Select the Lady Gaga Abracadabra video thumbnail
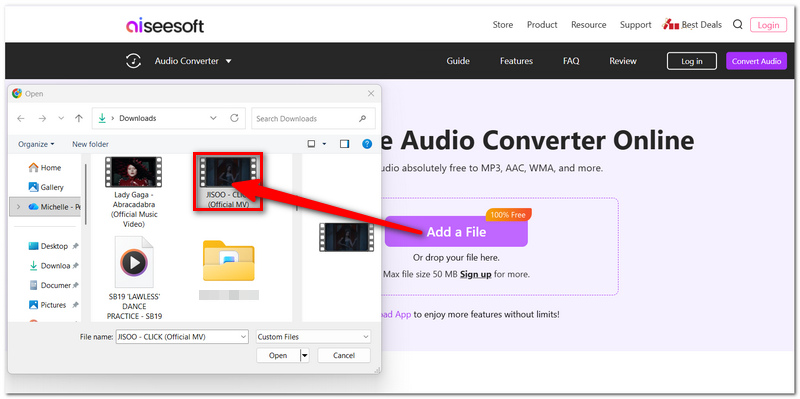The height and width of the screenshot is (399, 800). [x=133, y=171]
